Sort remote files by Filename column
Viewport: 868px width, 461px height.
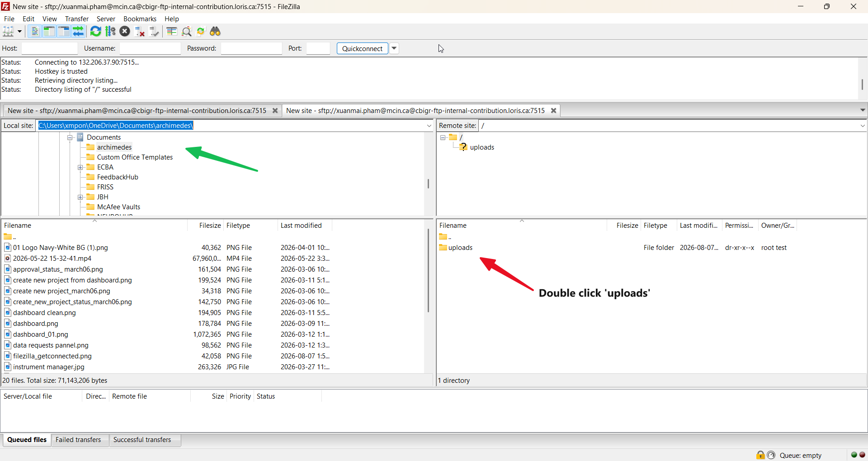522,226
